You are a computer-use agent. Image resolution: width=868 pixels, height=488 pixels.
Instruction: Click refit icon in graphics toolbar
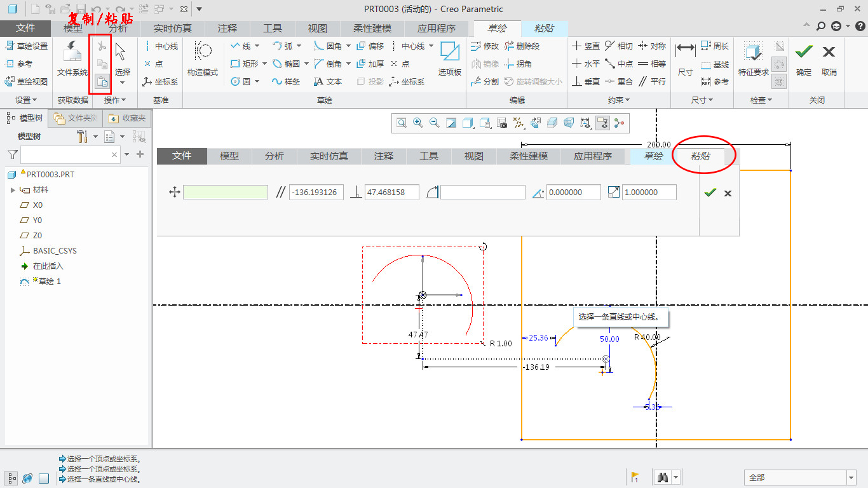[402, 123]
